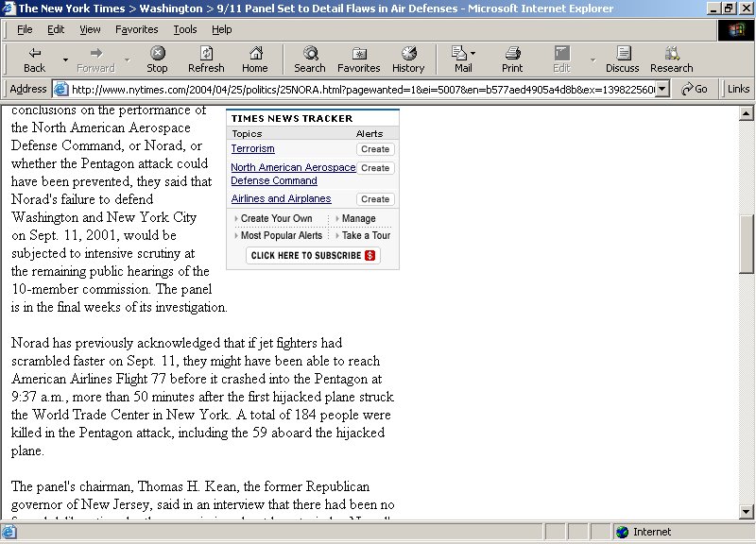The image size is (756, 544).
Task: Click the Back toolbar button
Action: coord(35,59)
